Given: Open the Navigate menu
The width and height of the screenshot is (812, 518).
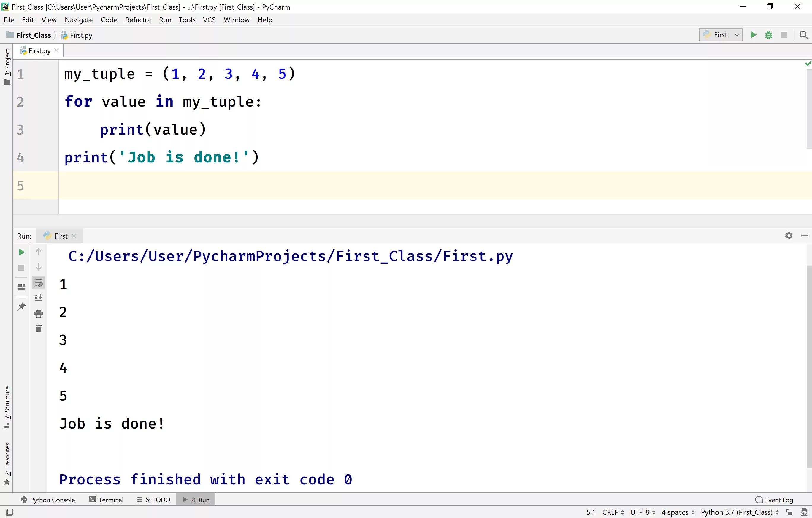Looking at the screenshot, I should (x=78, y=20).
